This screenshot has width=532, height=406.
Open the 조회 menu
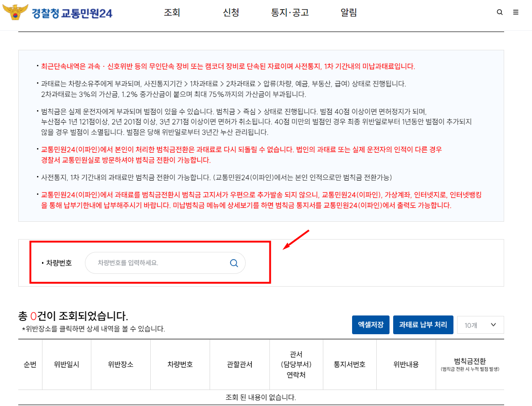pos(171,13)
